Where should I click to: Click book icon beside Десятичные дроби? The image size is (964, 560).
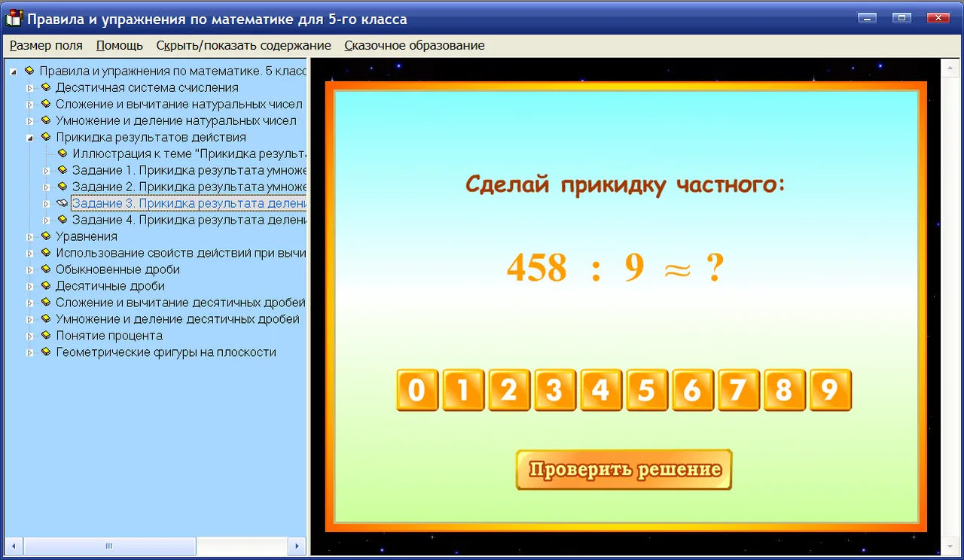point(46,286)
